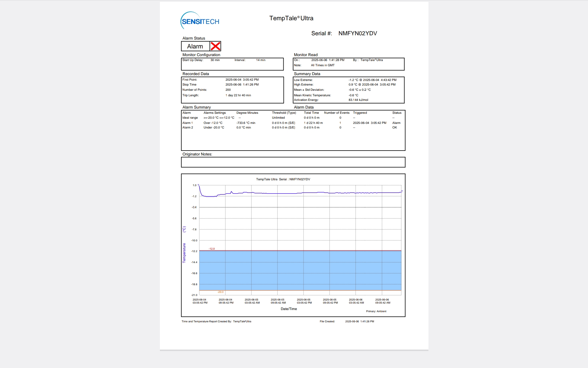588x368 pixels.
Task: Click the Degree Minutes column header
Action: [x=247, y=113]
